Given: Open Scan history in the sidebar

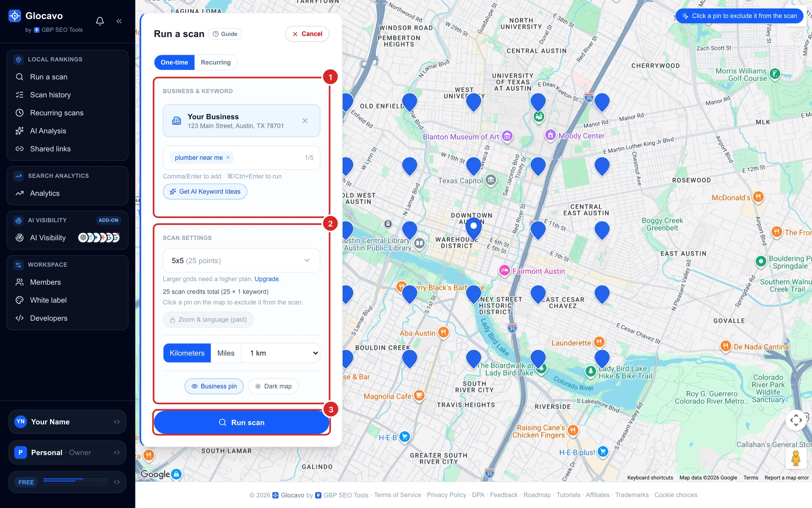Looking at the screenshot, I should coord(50,95).
